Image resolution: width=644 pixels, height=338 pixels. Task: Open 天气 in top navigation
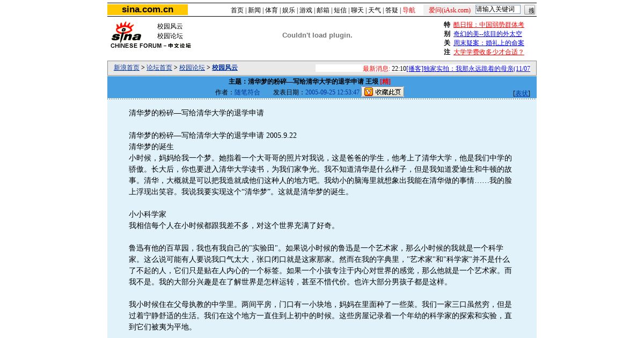coord(375,10)
